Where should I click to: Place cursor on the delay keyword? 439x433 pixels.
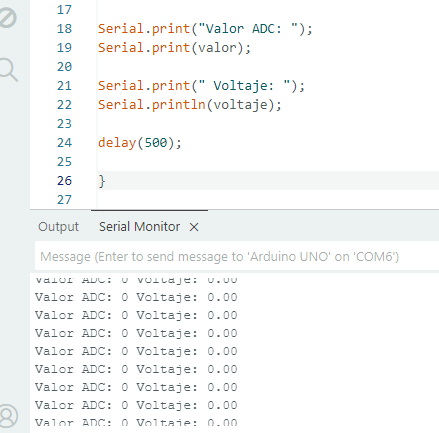[117, 143]
